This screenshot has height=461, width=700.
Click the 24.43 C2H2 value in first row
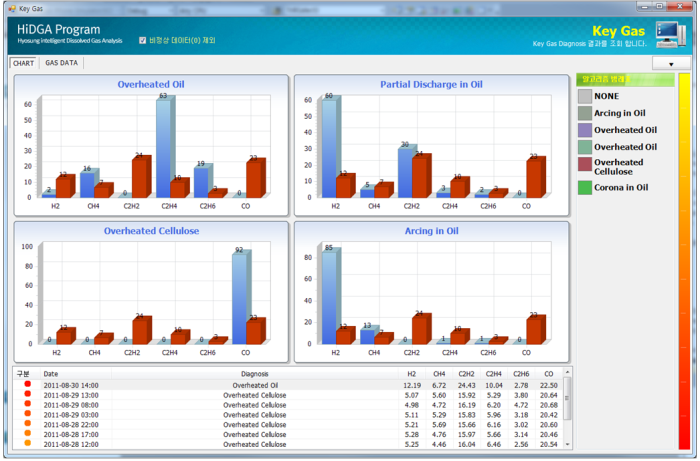coord(466,385)
